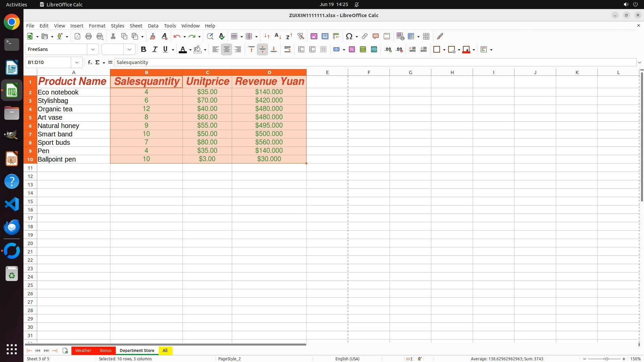Select column F header

click(x=369, y=72)
